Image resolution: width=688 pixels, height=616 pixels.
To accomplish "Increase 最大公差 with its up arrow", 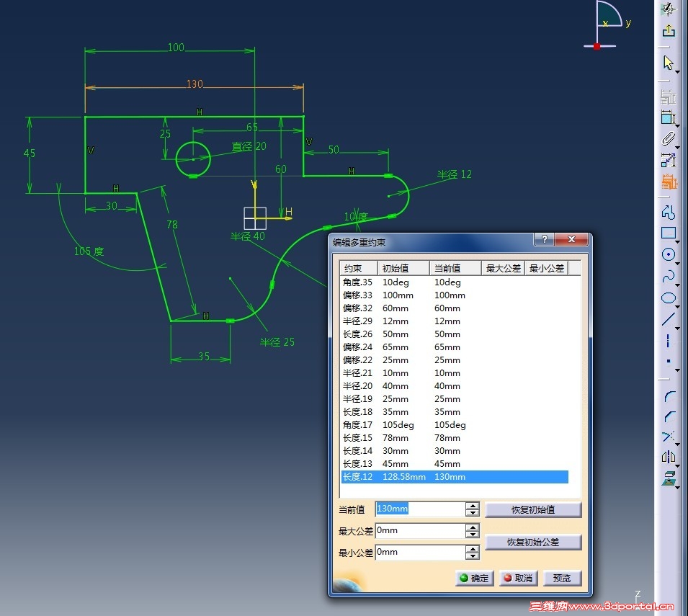I will click(x=472, y=527).
